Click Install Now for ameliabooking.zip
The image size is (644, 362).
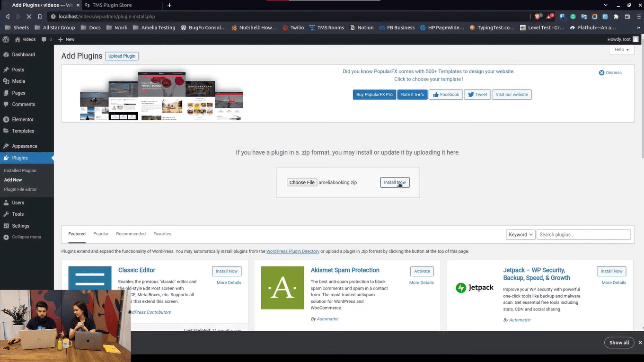(395, 182)
